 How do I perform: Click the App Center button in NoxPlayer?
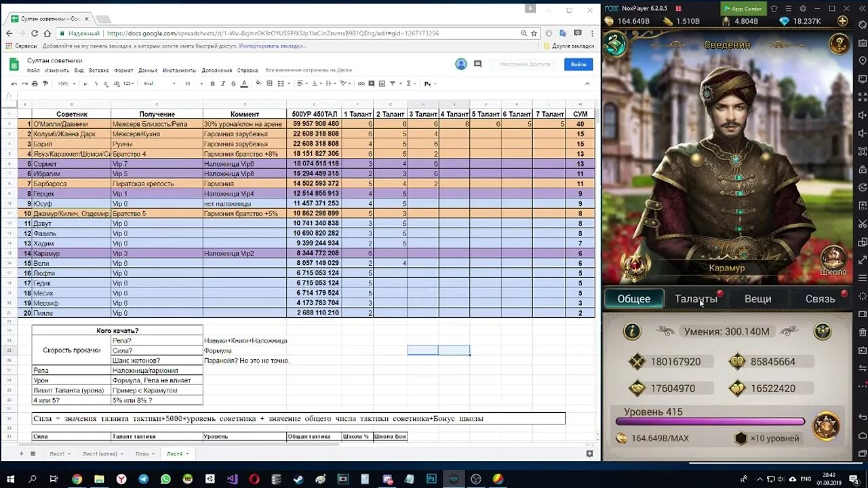coord(743,8)
